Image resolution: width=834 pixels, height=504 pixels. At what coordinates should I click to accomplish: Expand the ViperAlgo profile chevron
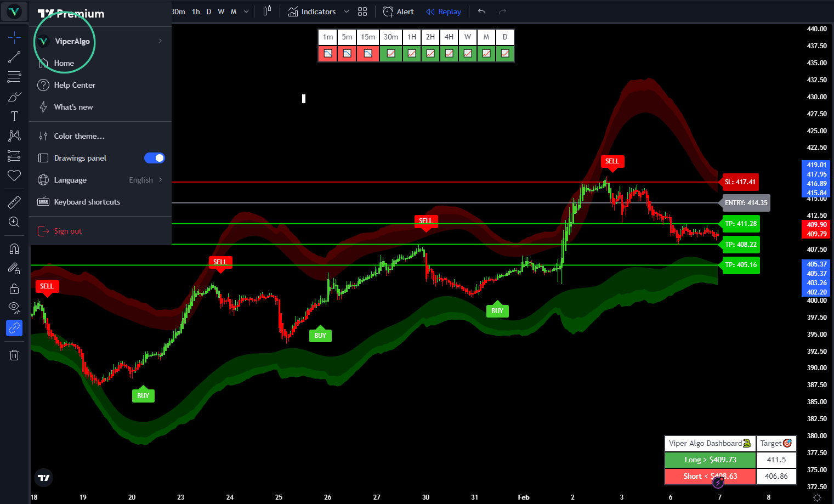[x=160, y=41]
